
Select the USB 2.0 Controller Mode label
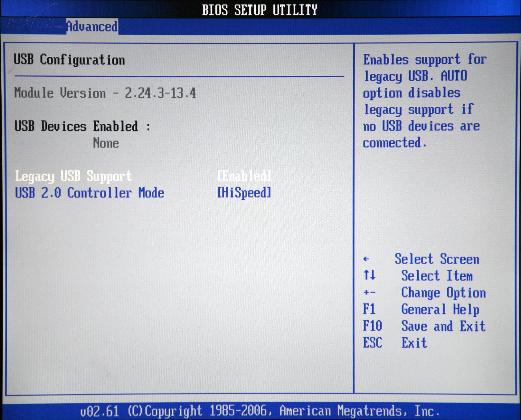[90, 193]
